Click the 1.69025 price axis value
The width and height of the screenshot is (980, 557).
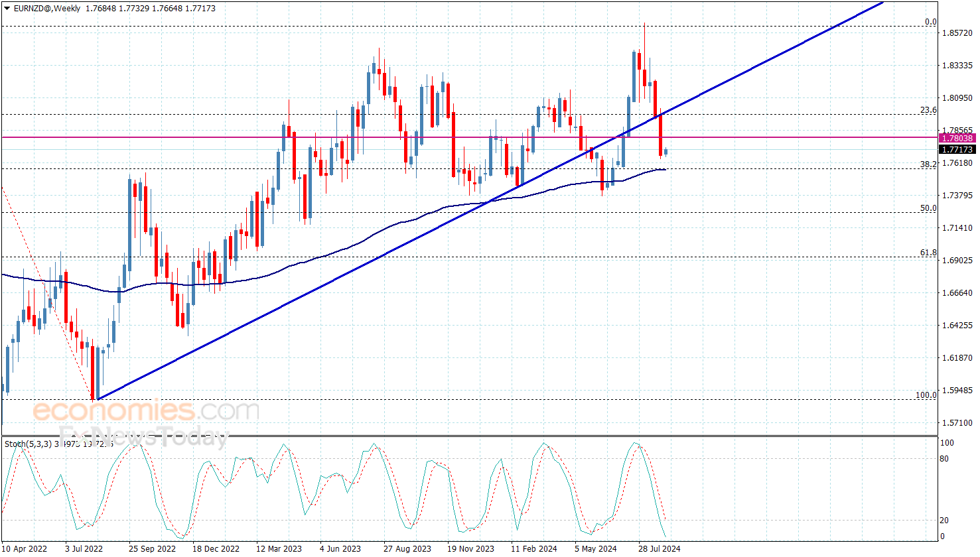[x=957, y=261]
